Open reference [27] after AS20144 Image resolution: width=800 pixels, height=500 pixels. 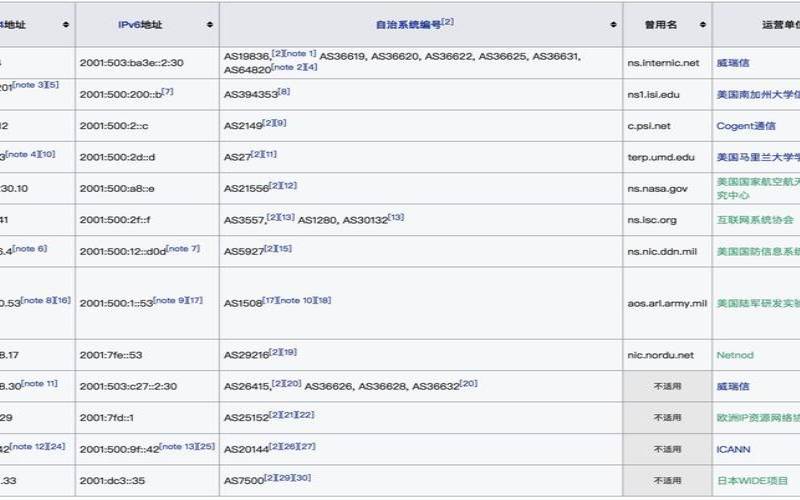click(307, 446)
